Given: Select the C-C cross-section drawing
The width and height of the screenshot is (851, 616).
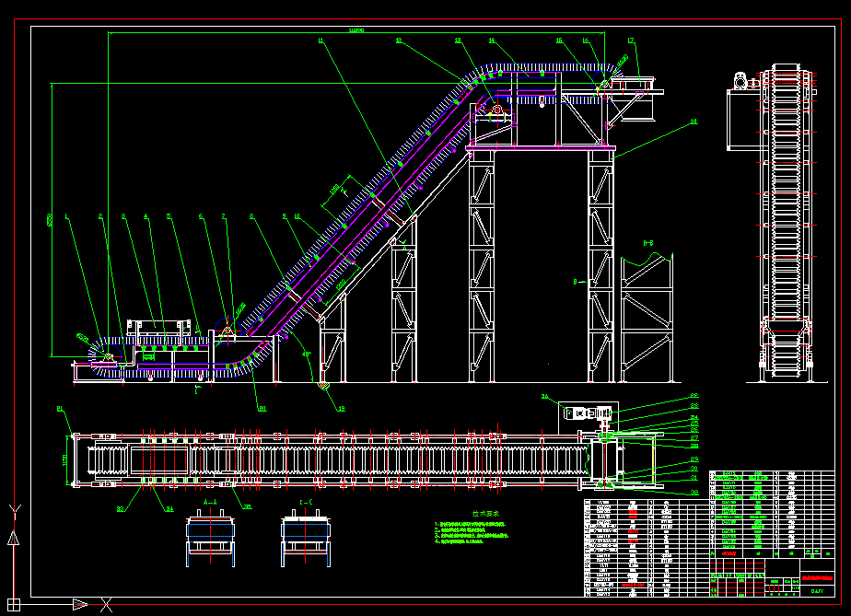Looking at the screenshot, I should pyautogui.click(x=306, y=539).
